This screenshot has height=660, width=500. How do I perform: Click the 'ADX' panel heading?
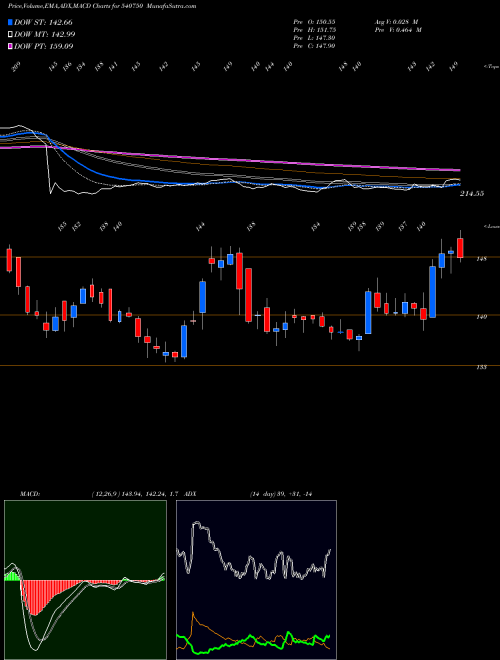point(190,494)
